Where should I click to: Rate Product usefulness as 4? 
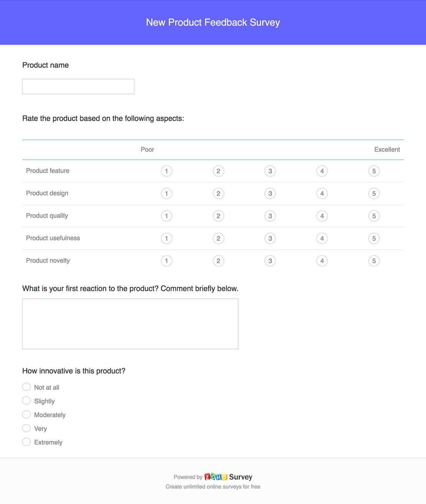pyautogui.click(x=322, y=238)
